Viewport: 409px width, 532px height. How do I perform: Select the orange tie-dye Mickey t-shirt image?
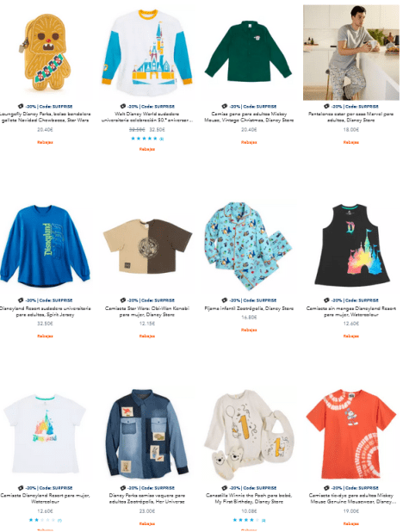coord(351,434)
